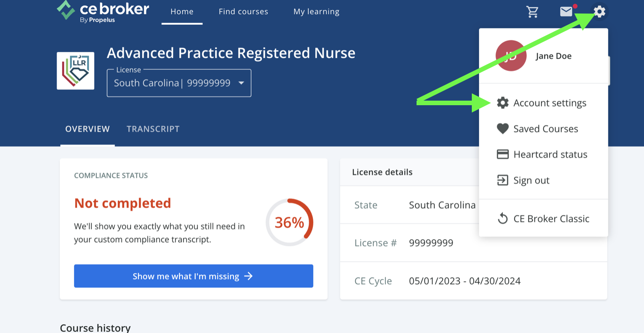Select the Account settings gear icon
The image size is (644, 333).
(503, 102)
